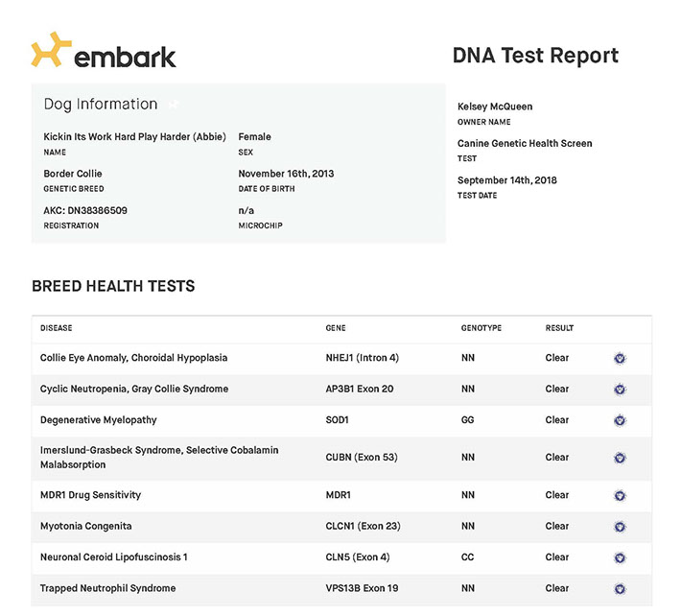The height and width of the screenshot is (616, 681).
Task: Click the badge icon in the Imerslund-Grasbeck row
Action: [620, 458]
